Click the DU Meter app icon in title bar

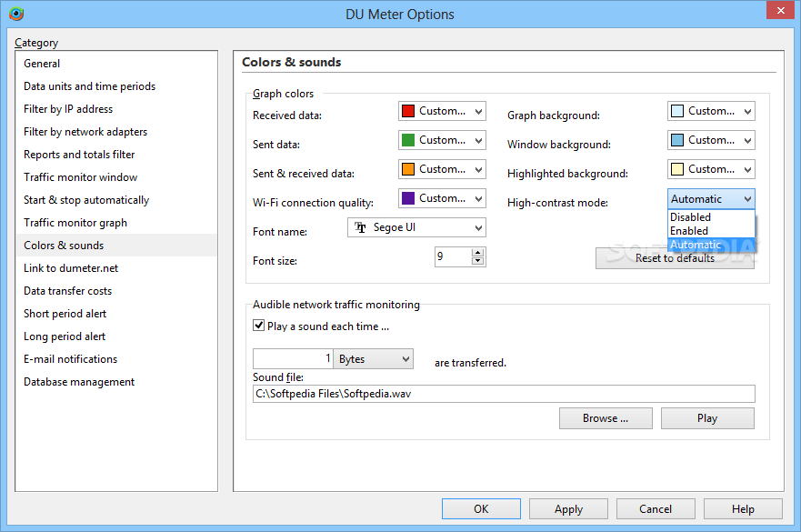(16, 14)
